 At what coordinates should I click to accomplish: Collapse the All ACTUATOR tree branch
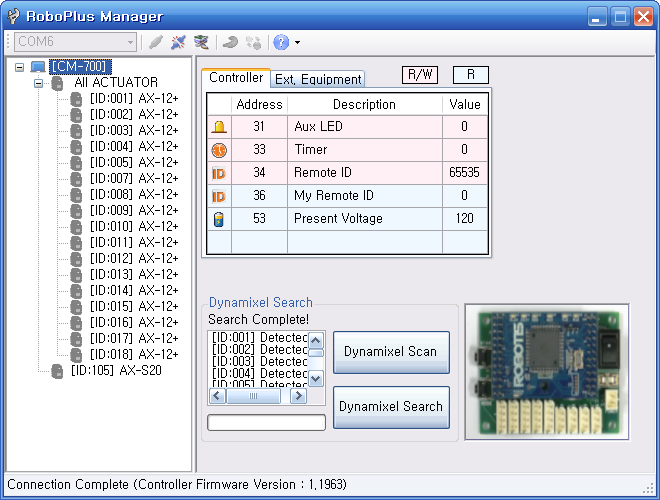point(39,83)
